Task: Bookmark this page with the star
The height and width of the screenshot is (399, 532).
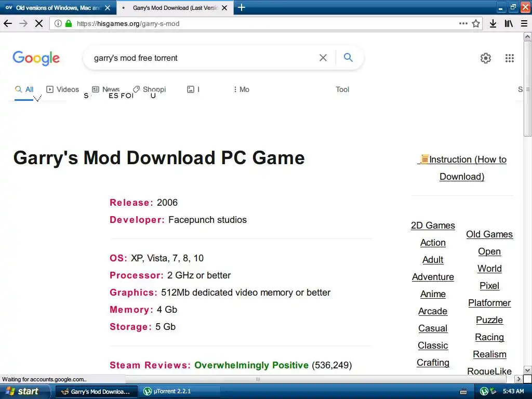Action: (x=476, y=23)
